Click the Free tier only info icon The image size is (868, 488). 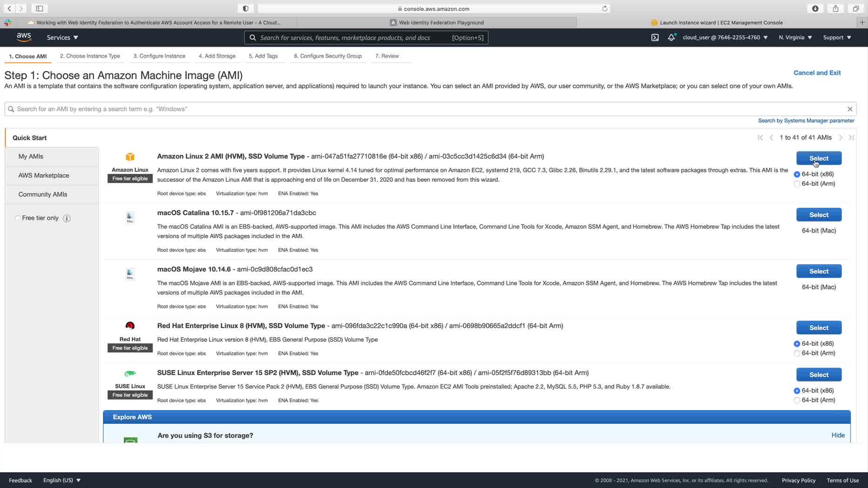(x=67, y=218)
